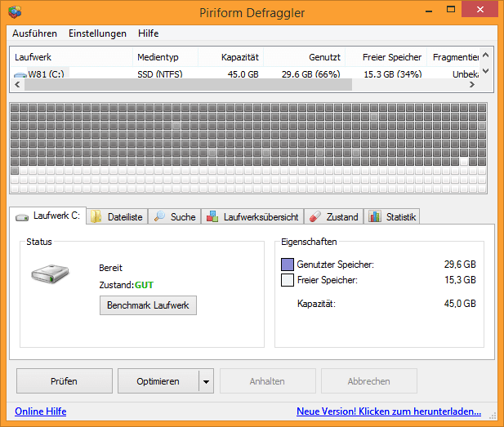Screen dimensions: 504x427
Task: Click the drive list scroll down arrow
Action: (486, 71)
